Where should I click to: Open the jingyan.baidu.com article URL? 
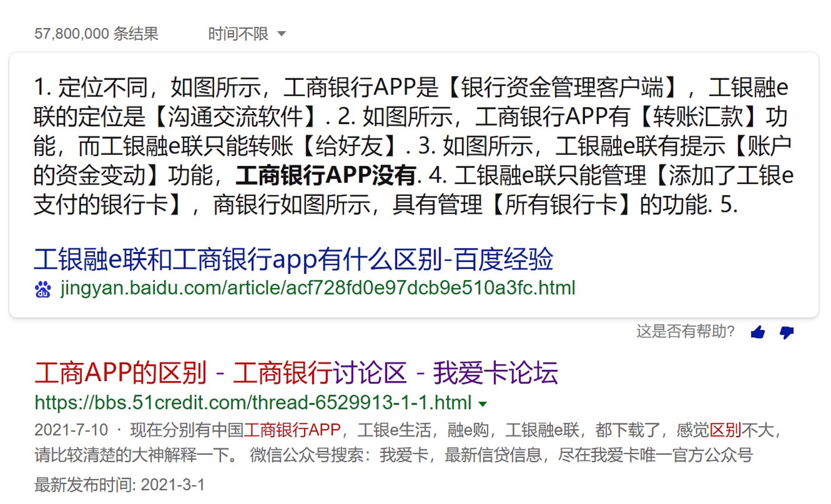point(317,288)
